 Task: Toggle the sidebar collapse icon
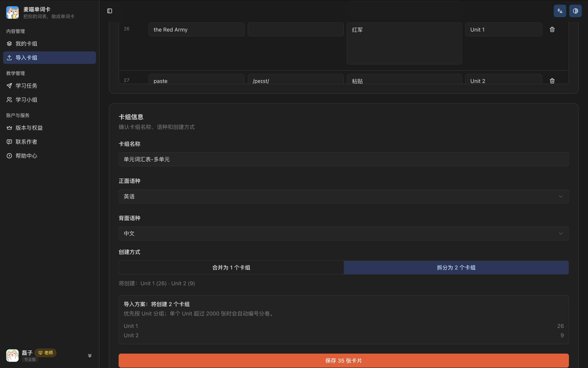tap(110, 11)
